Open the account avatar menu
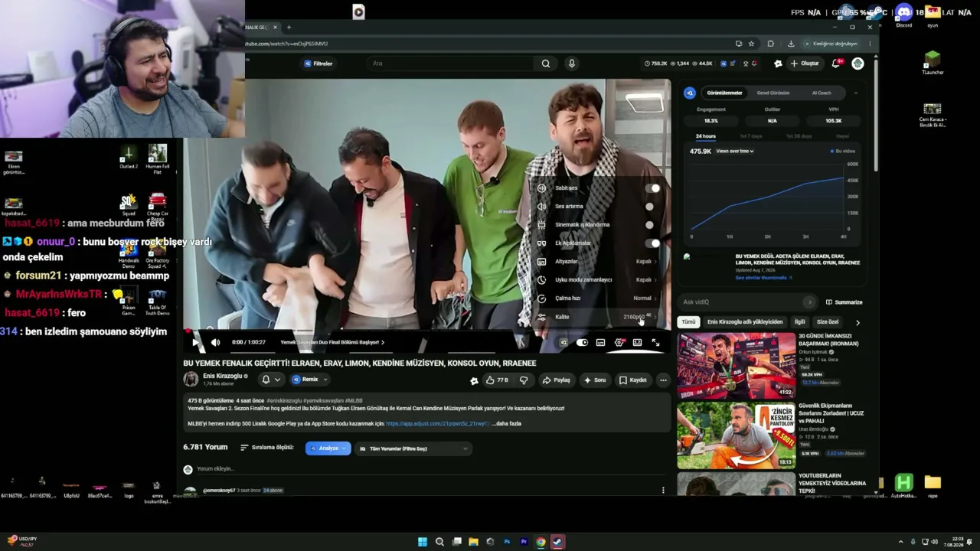 point(857,64)
